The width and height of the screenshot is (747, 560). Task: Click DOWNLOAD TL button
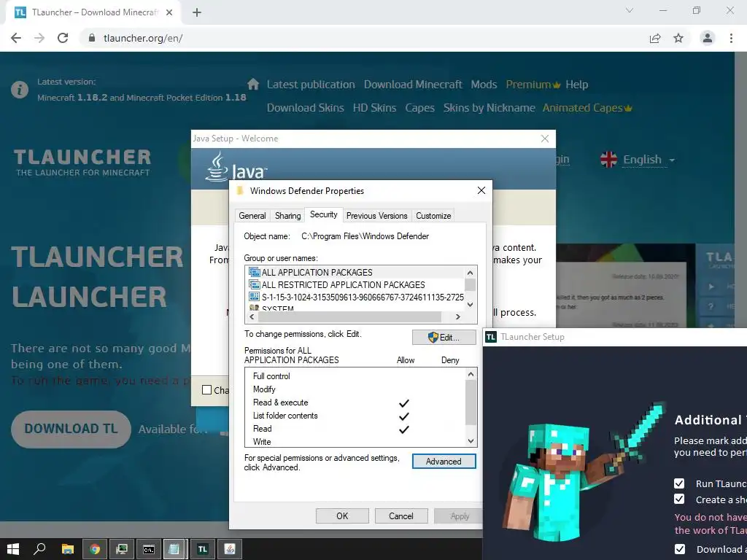coord(71,429)
